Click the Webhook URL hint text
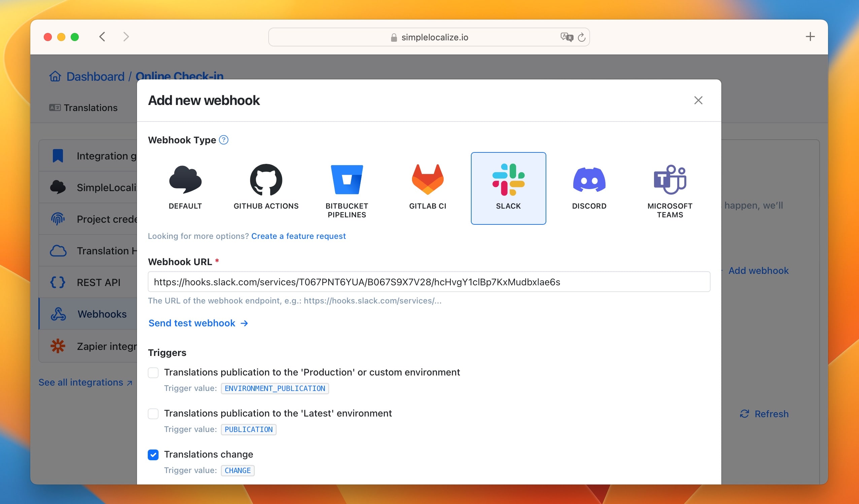Screen dimensions: 859x504 click(x=295, y=301)
